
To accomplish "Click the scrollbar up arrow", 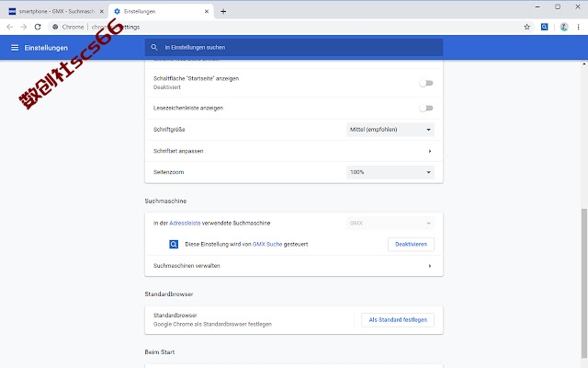I will (x=584, y=63).
